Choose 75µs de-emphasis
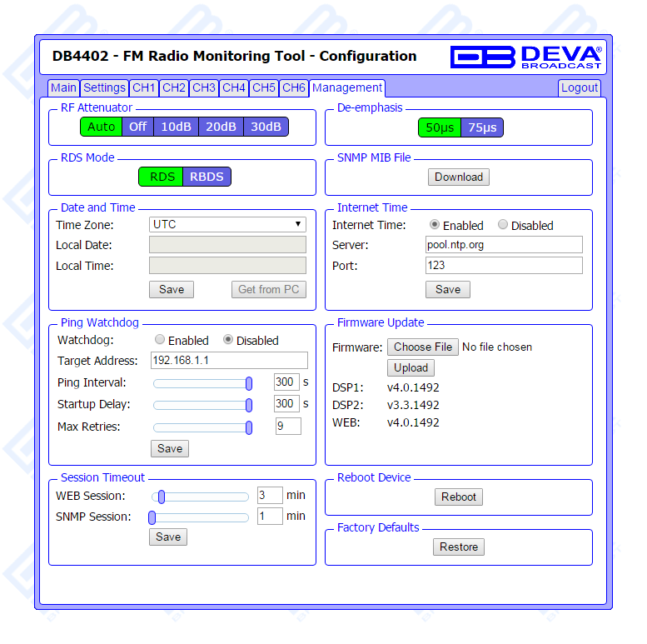647x644 pixels. pos(482,127)
